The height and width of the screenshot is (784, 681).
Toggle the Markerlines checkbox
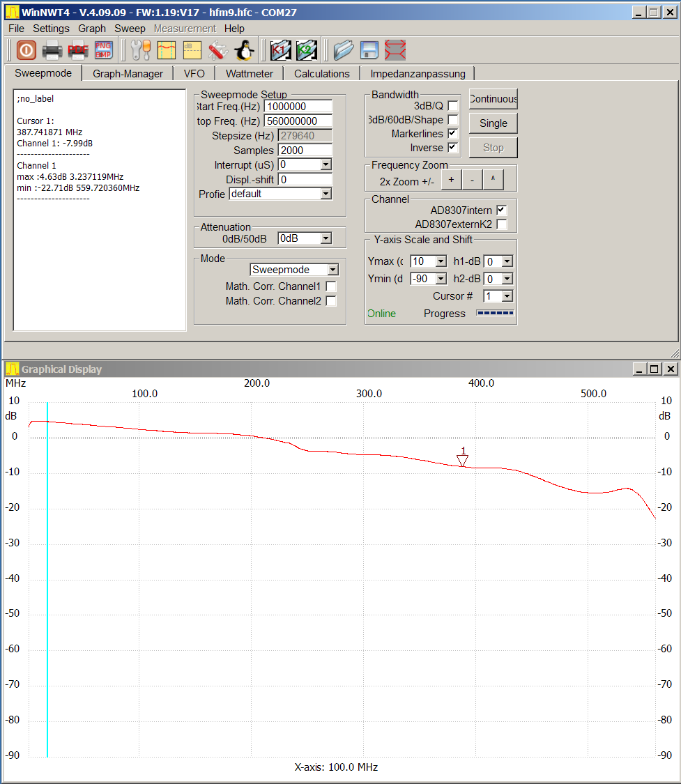coord(453,134)
